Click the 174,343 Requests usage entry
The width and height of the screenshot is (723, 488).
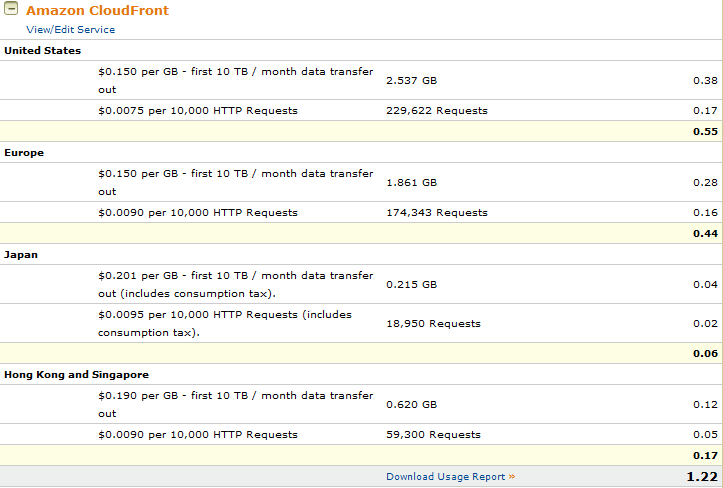[x=436, y=213]
